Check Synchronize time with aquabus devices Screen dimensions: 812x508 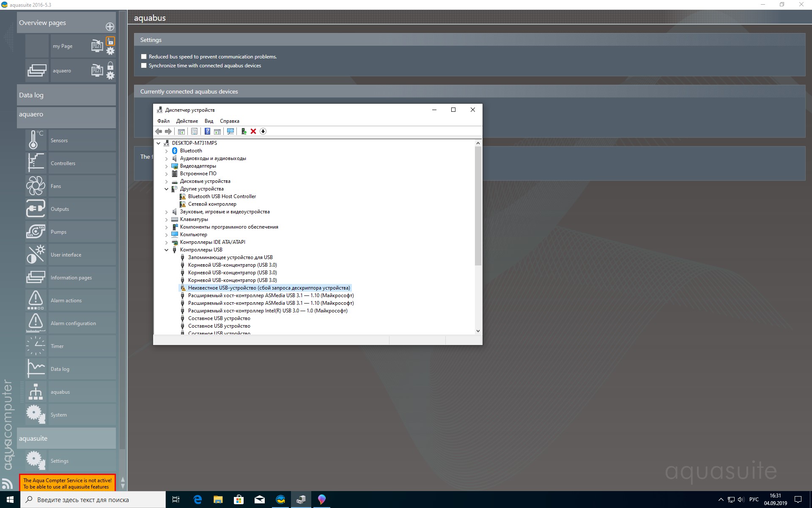click(144, 66)
